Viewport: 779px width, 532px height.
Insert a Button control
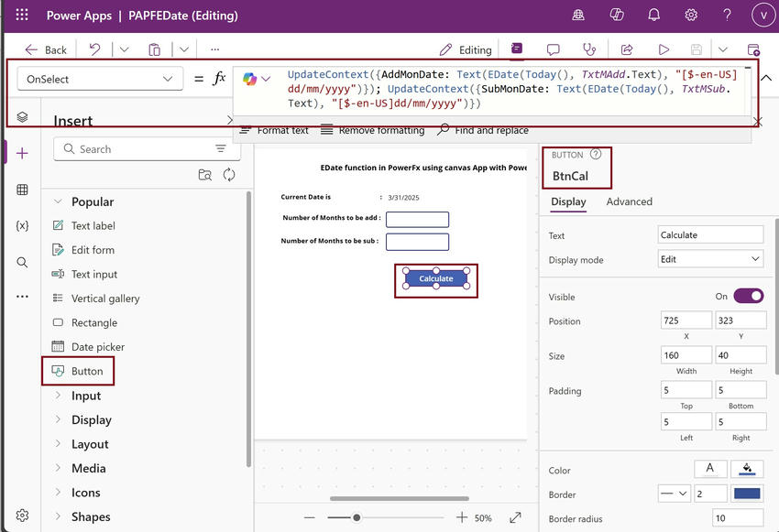78,371
